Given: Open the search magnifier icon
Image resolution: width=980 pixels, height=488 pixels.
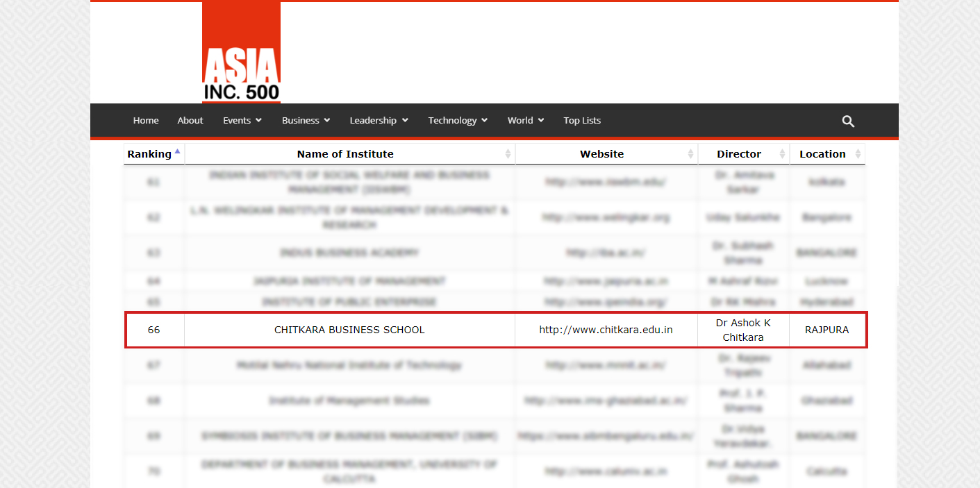Looking at the screenshot, I should 848,121.
